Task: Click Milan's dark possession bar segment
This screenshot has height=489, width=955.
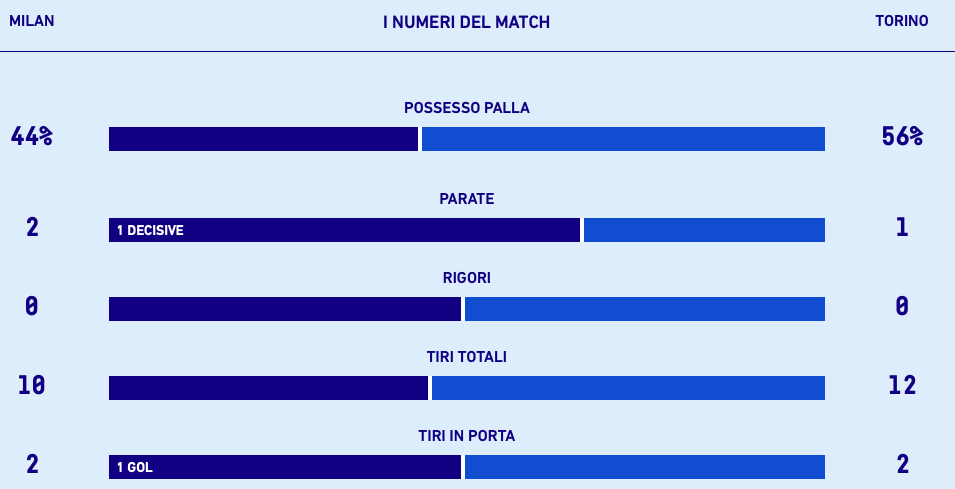Action: (263, 139)
